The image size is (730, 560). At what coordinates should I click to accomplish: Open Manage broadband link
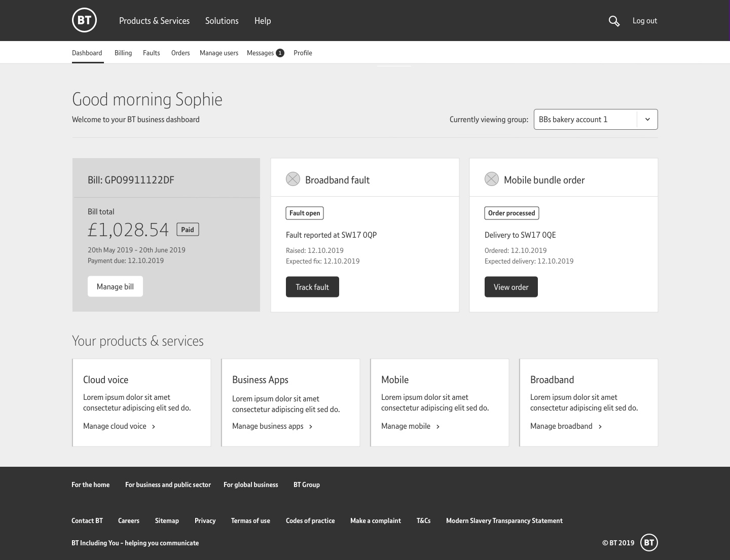(x=561, y=426)
